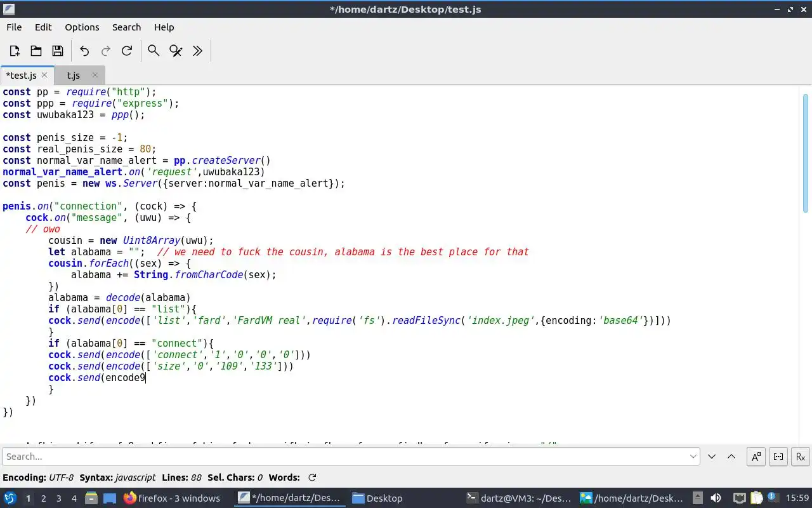Switch to workspace 2

click(43, 498)
